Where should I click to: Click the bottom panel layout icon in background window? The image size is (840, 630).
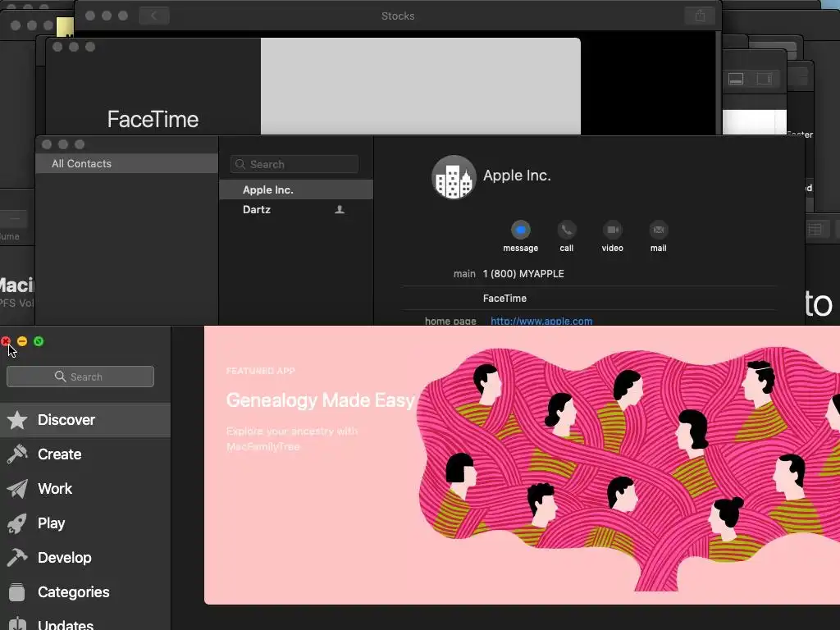[x=736, y=79]
